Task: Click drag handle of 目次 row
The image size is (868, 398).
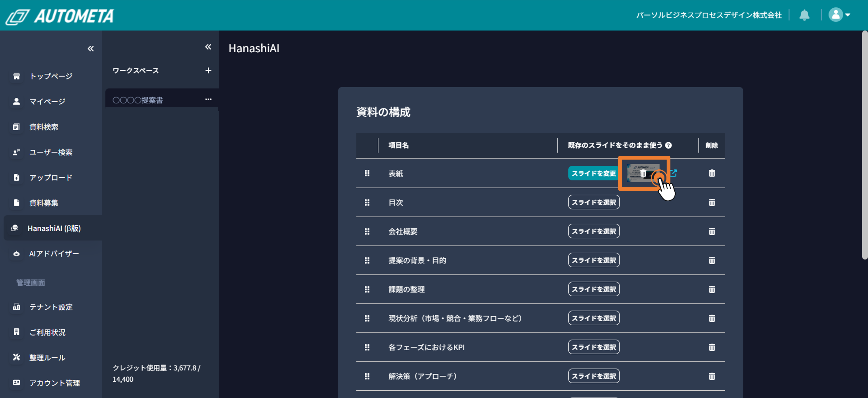Action: tap(367, 202)
